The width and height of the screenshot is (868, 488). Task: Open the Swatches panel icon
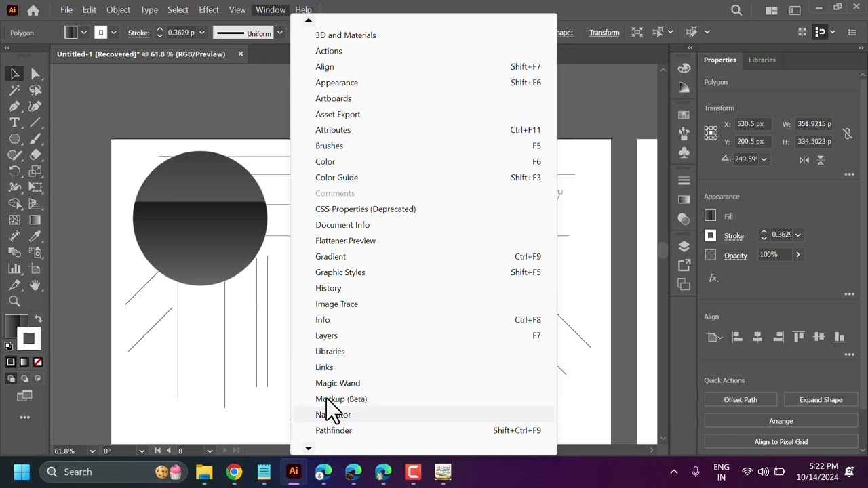[684, 115]
